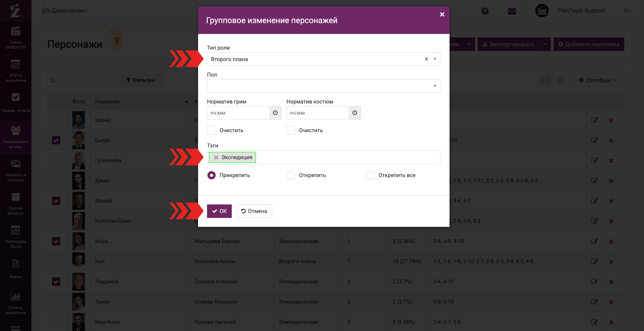The width and height of the screenshot is (644, 331).
Task: Click the clock icon in Норматив грим field
Action: pyautogui.click(x=275, y=113)
